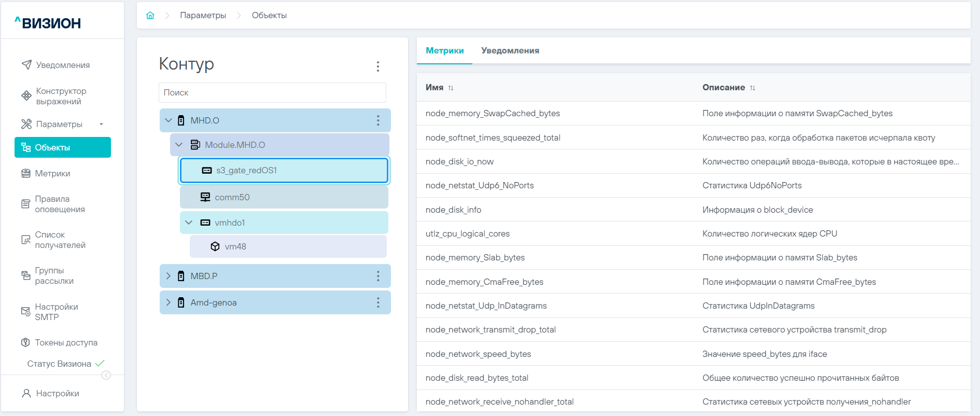Expand the MBD.P tree node

coord(169,276)
